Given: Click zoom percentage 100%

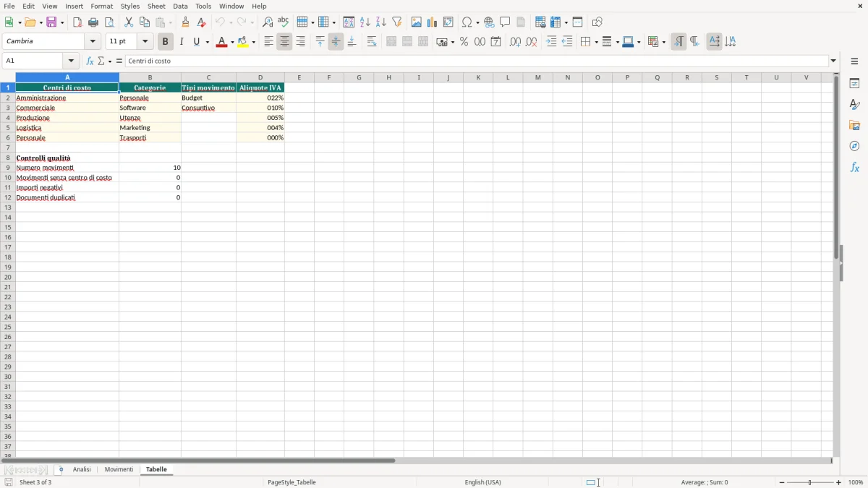Looking at the screenshot, I should 856,482.
